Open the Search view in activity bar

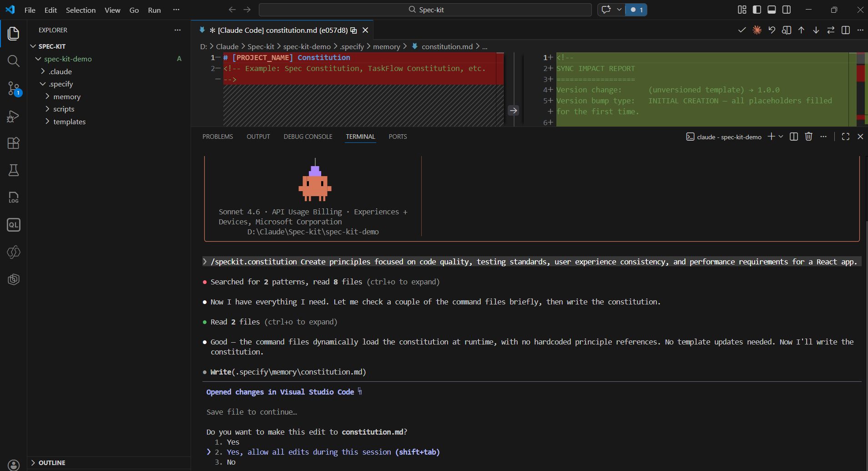coord(14,61)
